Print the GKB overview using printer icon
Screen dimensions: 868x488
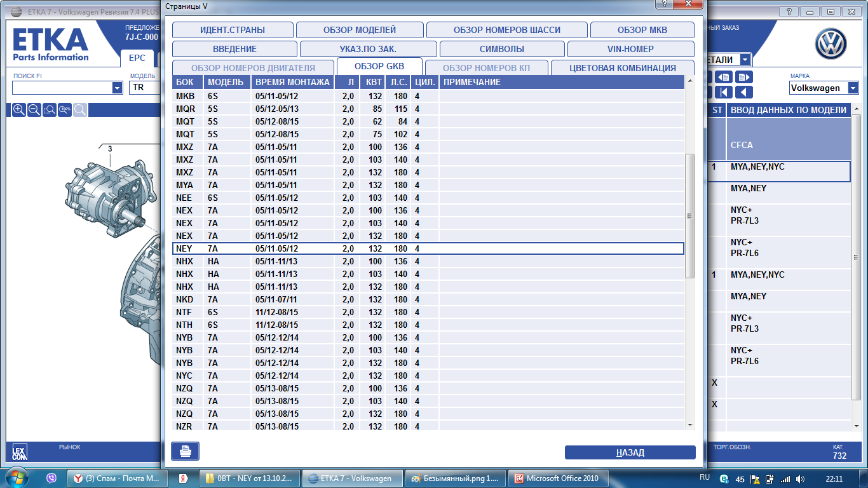pyautogui.click(x=185, y=451)
